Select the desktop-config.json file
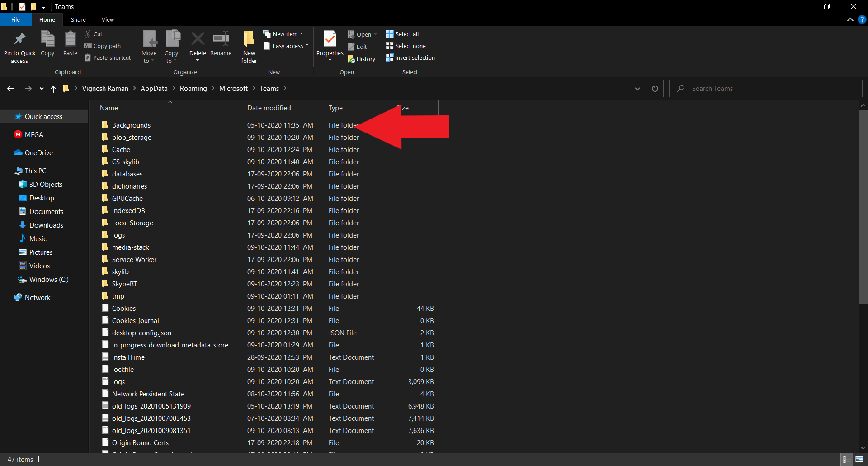 (142, 333)
